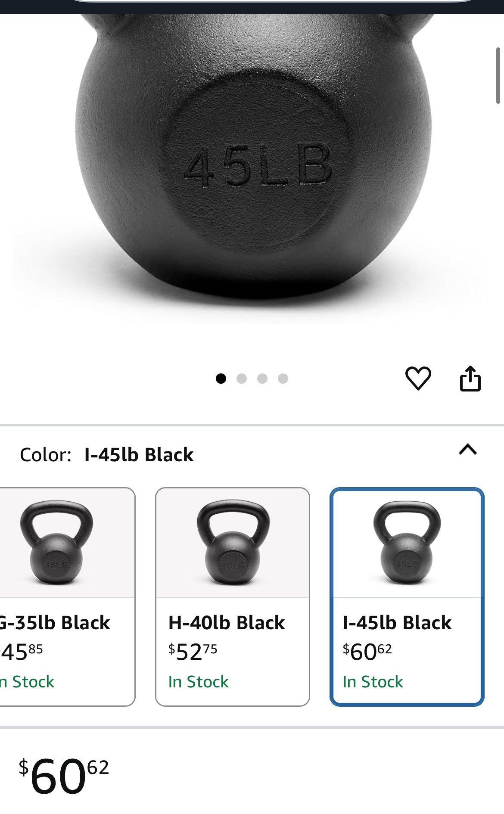
Task: Collapse the Color options chevron
Action: coord(468,450)
